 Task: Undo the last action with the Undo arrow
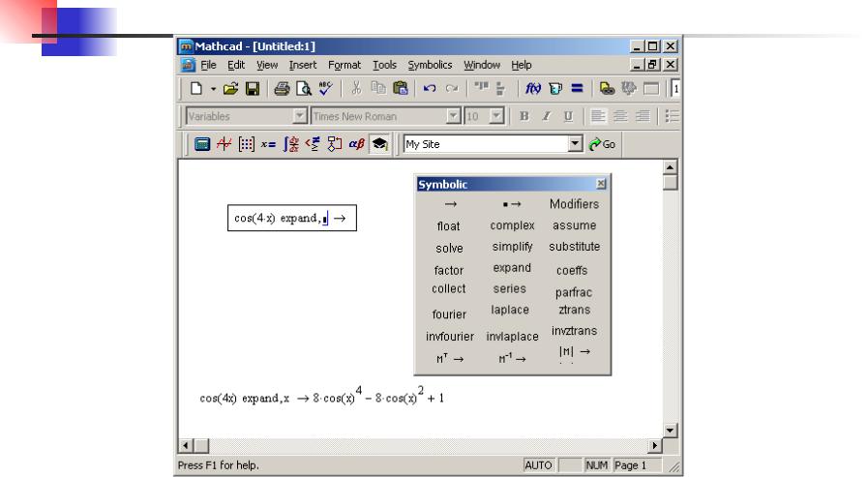point(430,89)
